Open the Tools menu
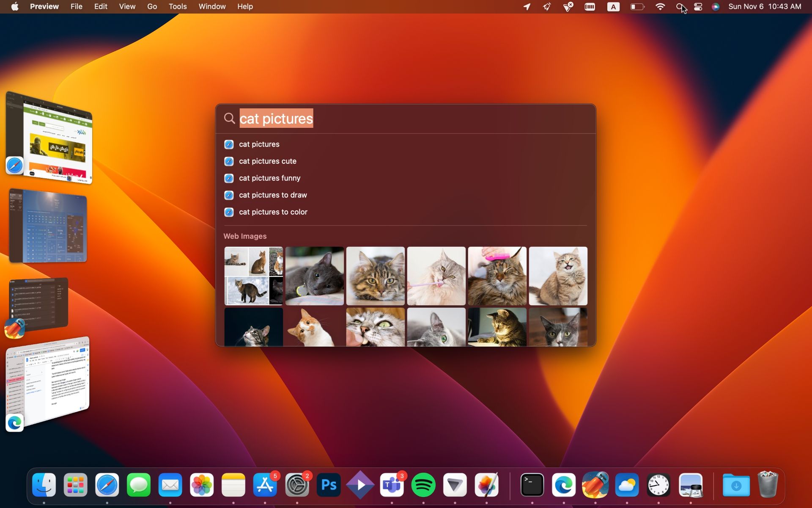 click(177, 7)
